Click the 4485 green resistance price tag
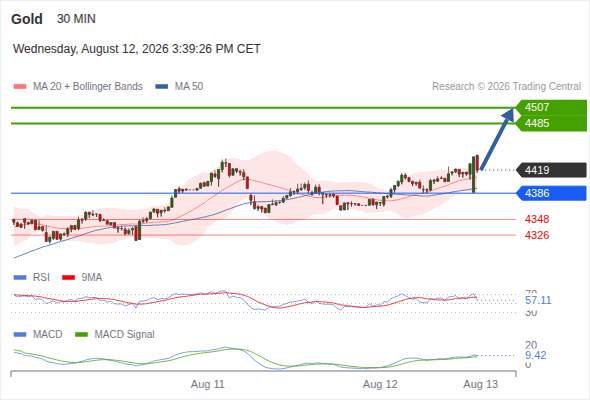Image resolution: width=590 pixels, height=400 pixels. click(551, 123)
